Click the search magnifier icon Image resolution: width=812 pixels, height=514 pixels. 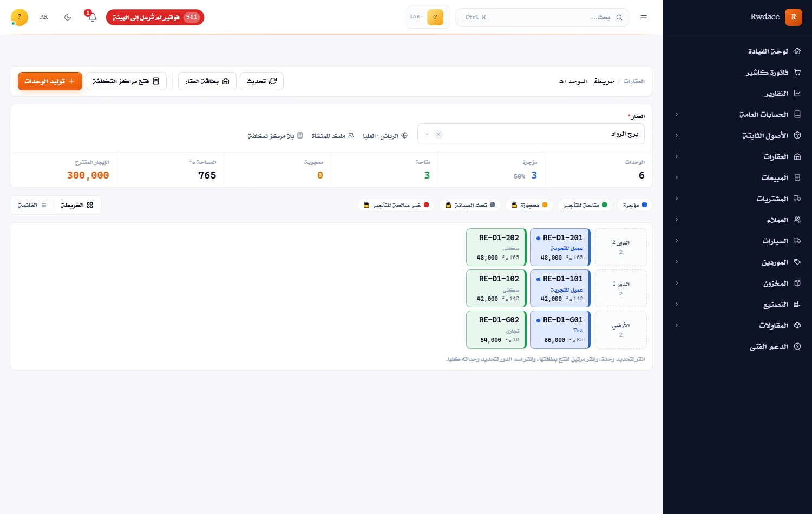pyautogui.click(x=619, y=17)
